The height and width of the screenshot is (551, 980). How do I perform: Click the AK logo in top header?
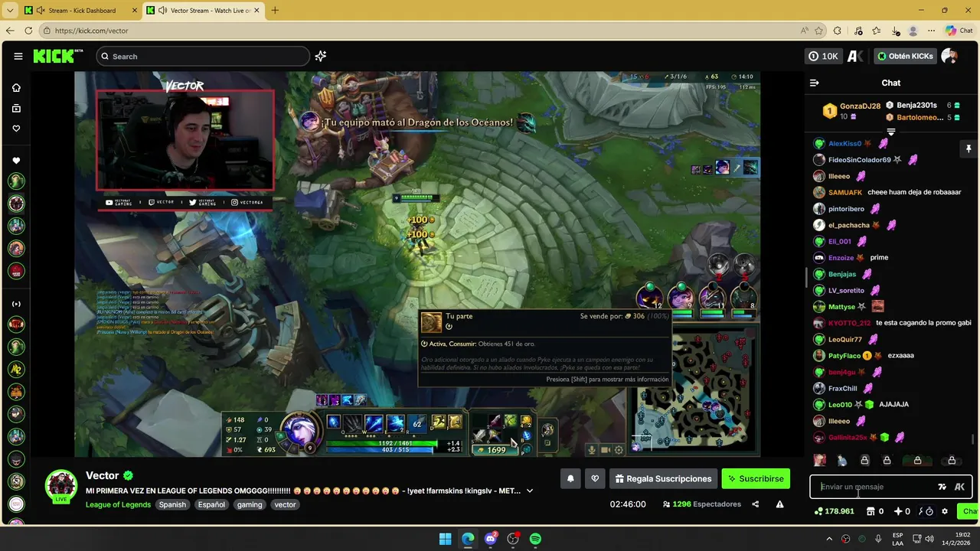pos(856,56)
